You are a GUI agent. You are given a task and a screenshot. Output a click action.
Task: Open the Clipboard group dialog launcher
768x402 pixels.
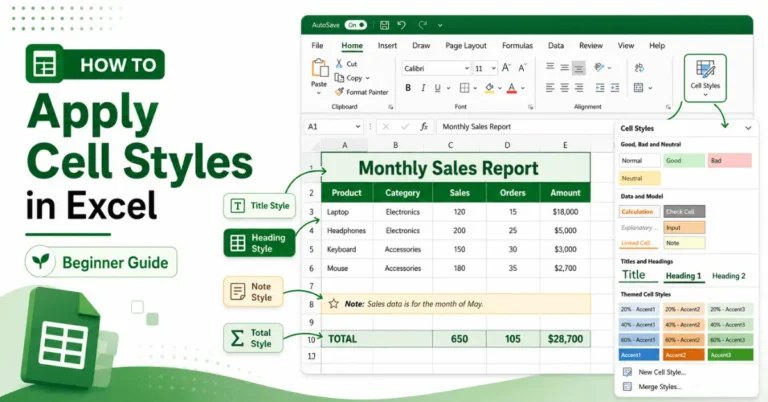[x=390, y=107]
